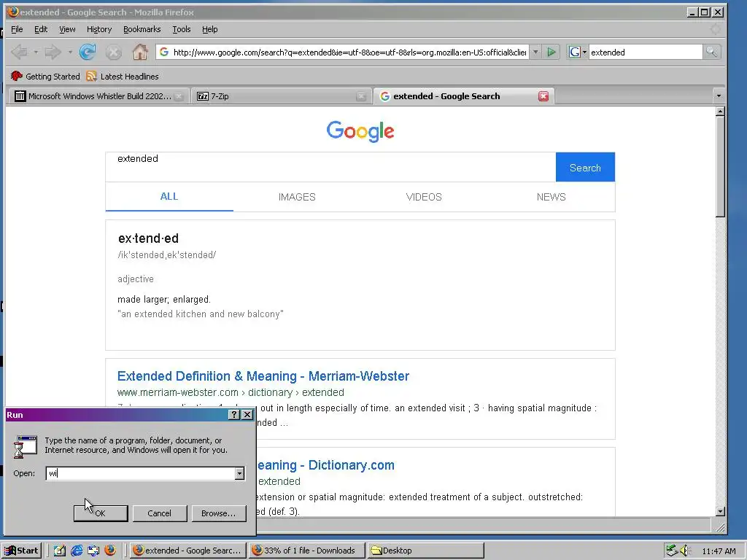Click the Firefox activity throbber icon
Viewport: 747px width, 560px height.
[x=716, y=29]
